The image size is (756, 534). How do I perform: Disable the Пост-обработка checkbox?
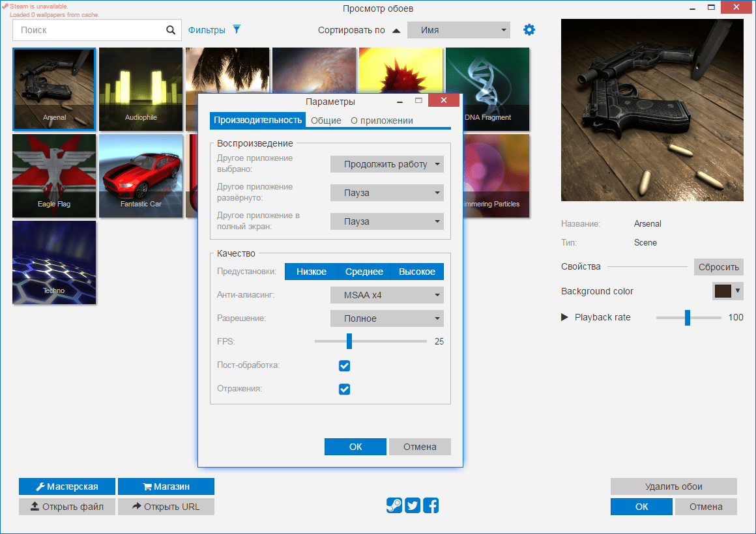[344, 366]
